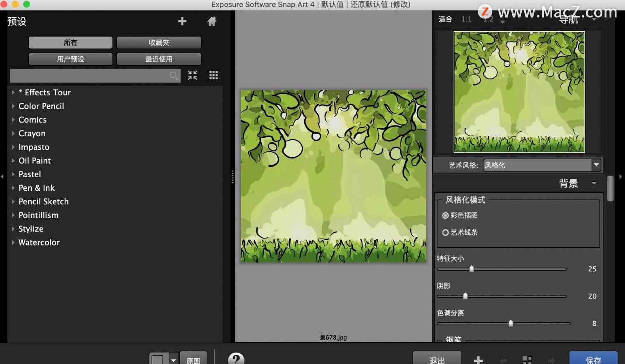The width and height of the screenshot is (625, 364).
Task: Expand the Impasto preset category
Action: 13,147
